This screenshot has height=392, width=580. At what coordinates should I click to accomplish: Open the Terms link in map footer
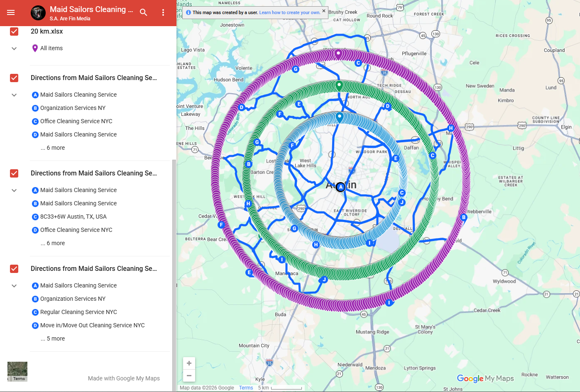(246, 388)
